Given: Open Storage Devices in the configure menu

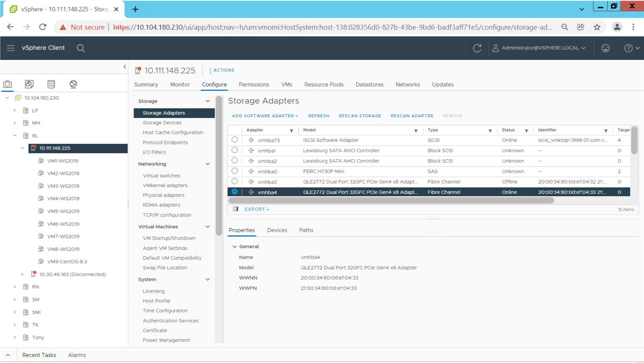Looking at the screenshot, I should pyautogui.click(x=162, y=123).
